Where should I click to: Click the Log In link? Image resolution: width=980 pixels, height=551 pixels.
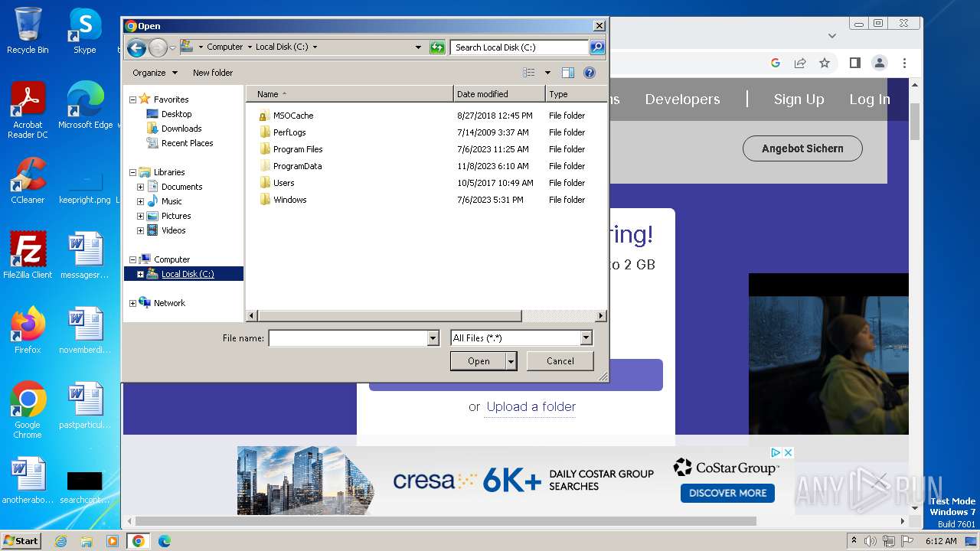tap(870, 99)
